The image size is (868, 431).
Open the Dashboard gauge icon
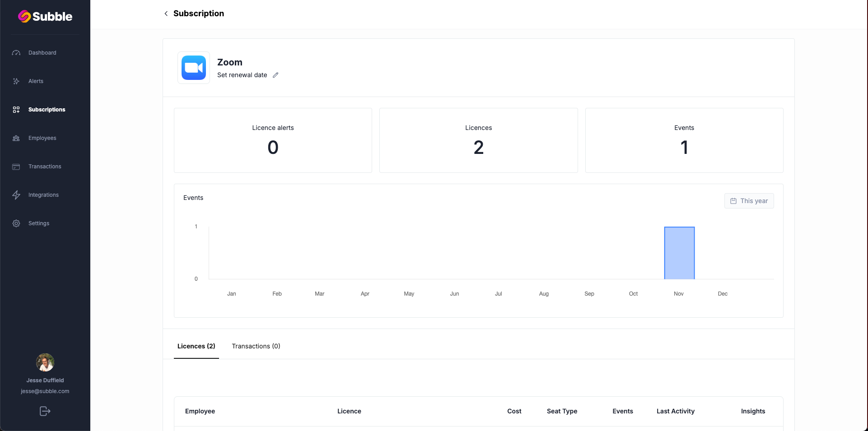pos(16,53)
